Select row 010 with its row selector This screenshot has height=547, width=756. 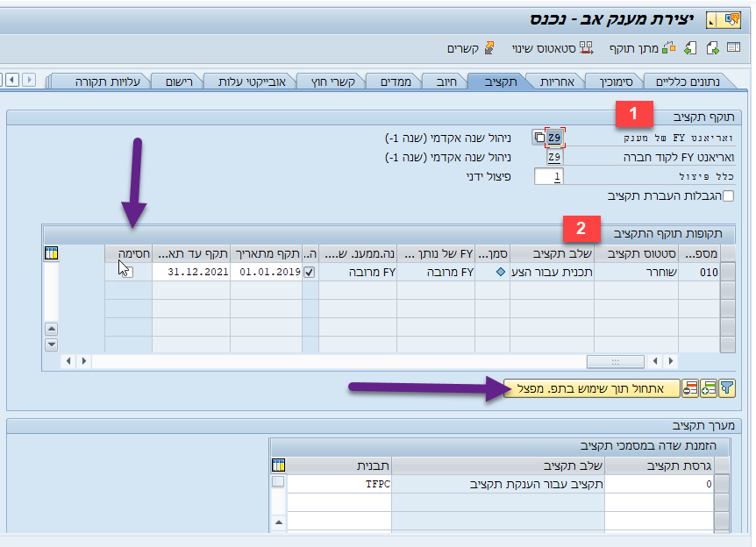[x=728, y=272]
